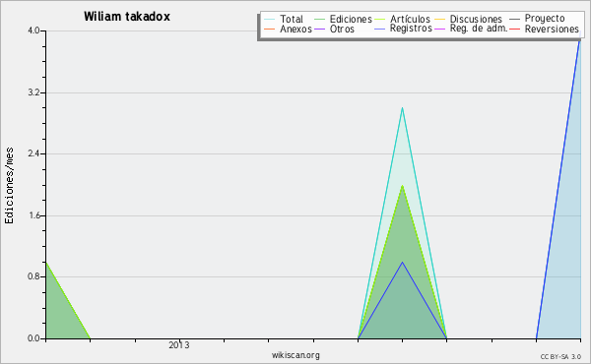
Task: Click the 3.2 y-axis label
Action: (x=33, y=92)
